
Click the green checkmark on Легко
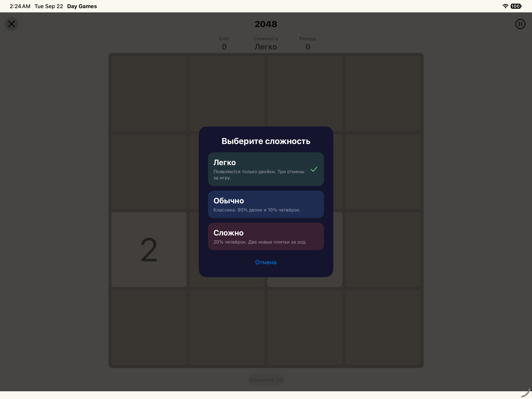pos(314,169)
